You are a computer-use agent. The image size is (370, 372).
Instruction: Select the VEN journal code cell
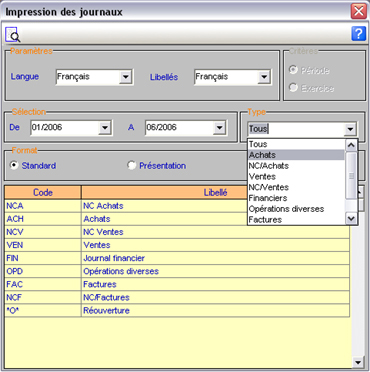[x=43, y=245]
